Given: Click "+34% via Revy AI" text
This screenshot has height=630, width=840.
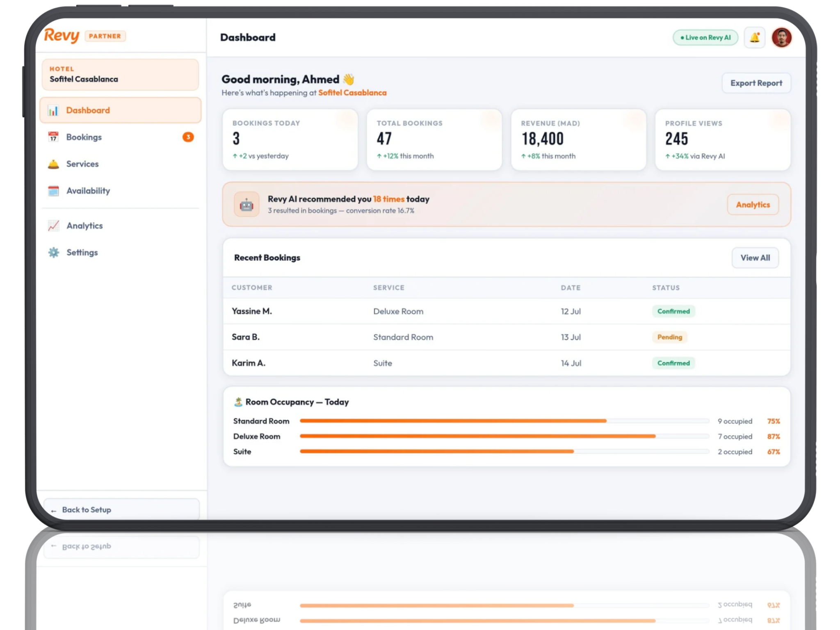Looking at the screenshot, I should click(x=695, y=156).
